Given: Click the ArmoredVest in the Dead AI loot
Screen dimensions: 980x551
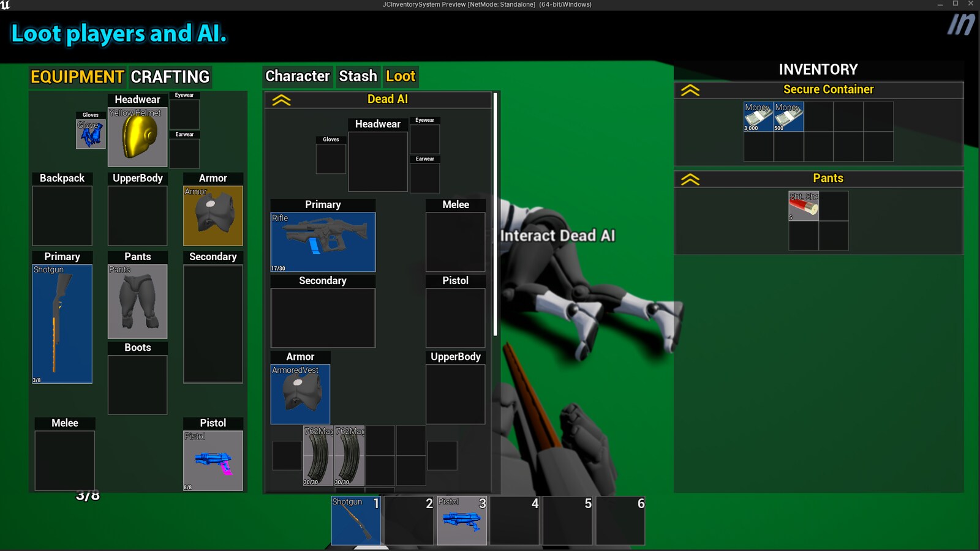Looking at the screenshot, I should [300, 394].
